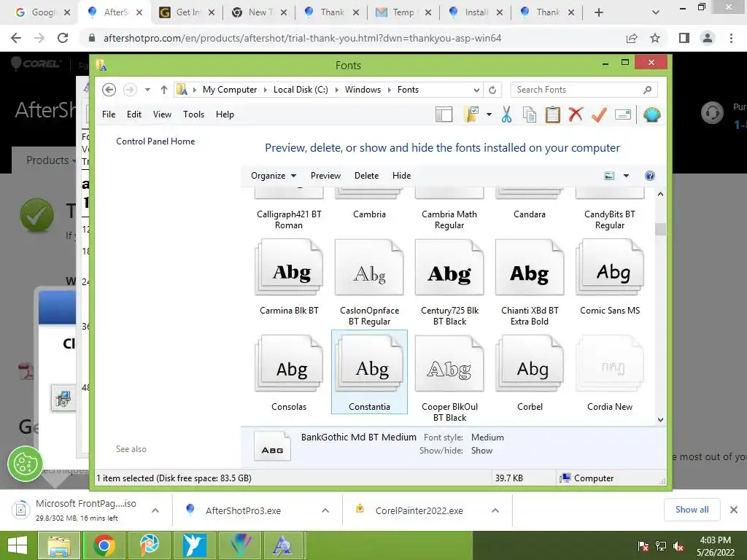Click the Candara font label
The width and height of the screenshot is (747, 560).
530,214
